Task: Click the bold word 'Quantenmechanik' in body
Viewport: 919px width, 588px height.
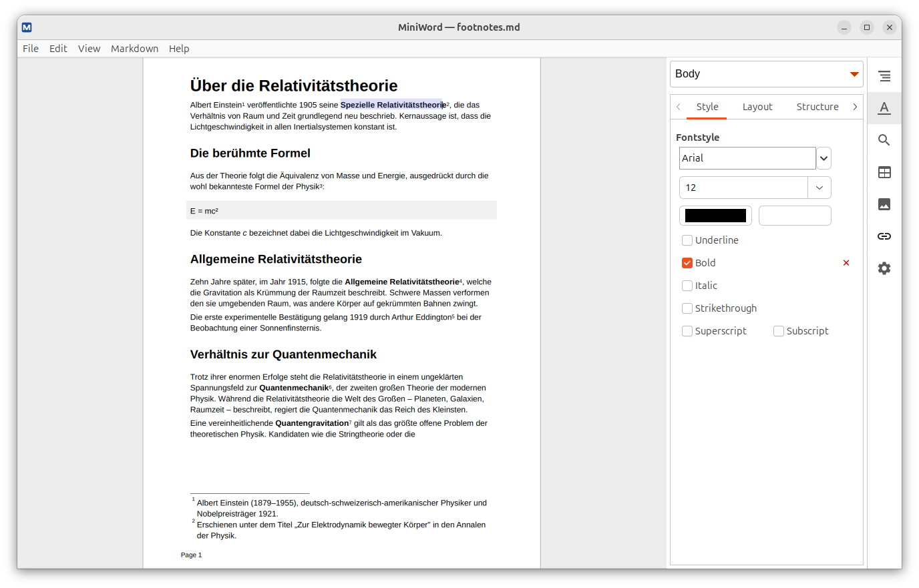Action: point(294,388)
